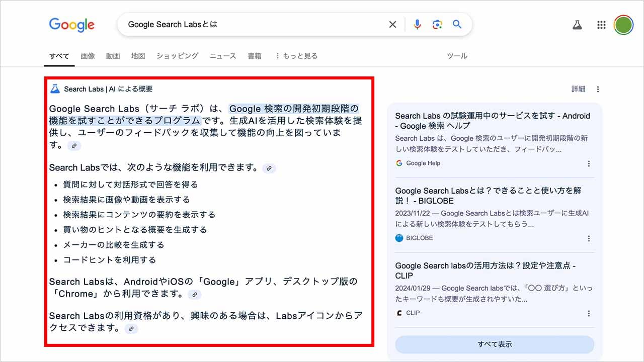
Task: Click the 詳細 link
Action: (x=578, y=89)
